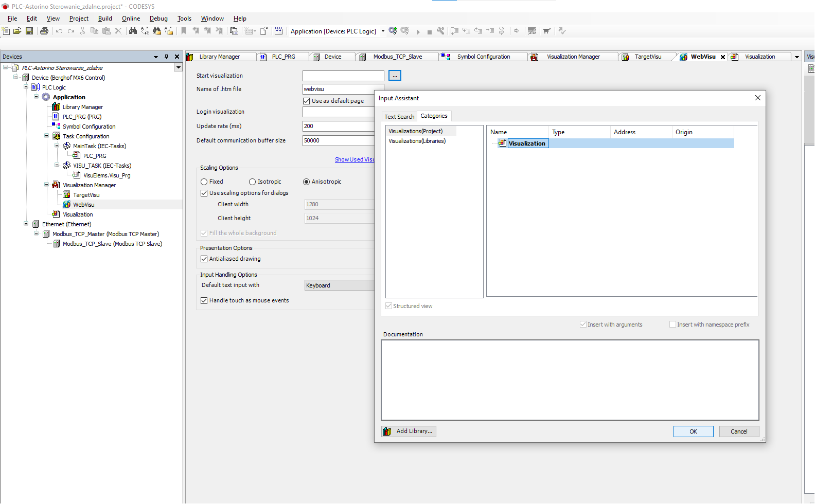Screen dimensions: 815x504
Task: Open the Project menu
Action: coord(79,19)
